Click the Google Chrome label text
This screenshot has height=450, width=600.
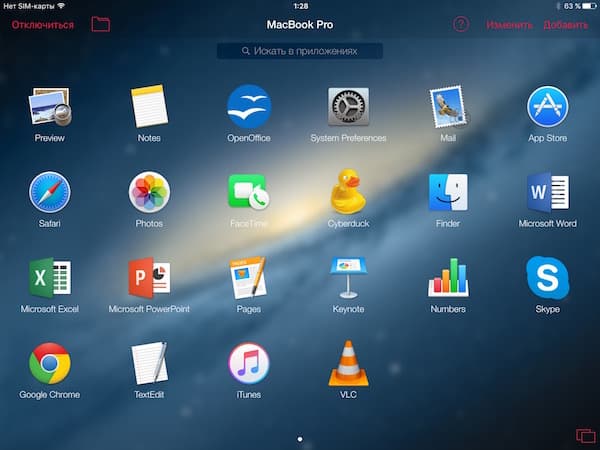[x=50, y=395]
